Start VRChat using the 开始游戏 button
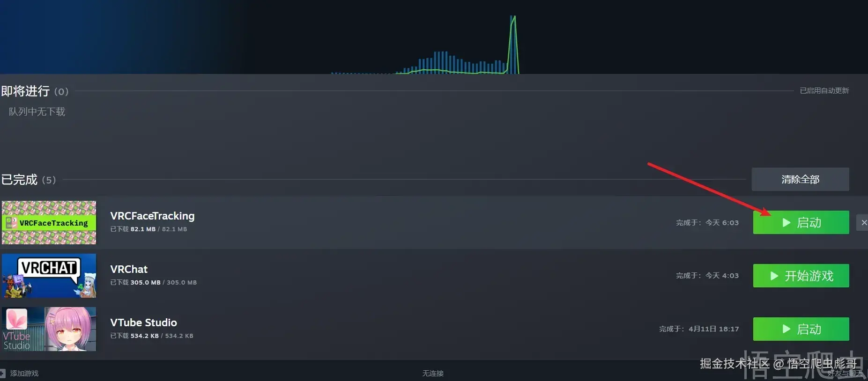The image size is (868, 381). coord(801,276)
